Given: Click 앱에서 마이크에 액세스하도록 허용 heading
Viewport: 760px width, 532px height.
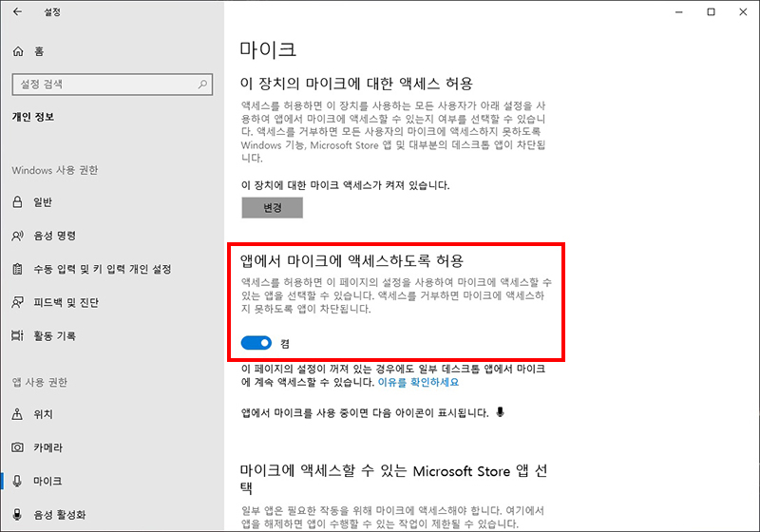Looking at the screenshot, I should 351,260.
